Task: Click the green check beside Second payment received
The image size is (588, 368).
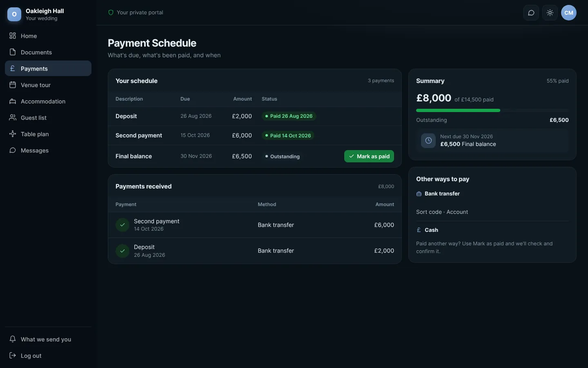Action: [122, 225]
